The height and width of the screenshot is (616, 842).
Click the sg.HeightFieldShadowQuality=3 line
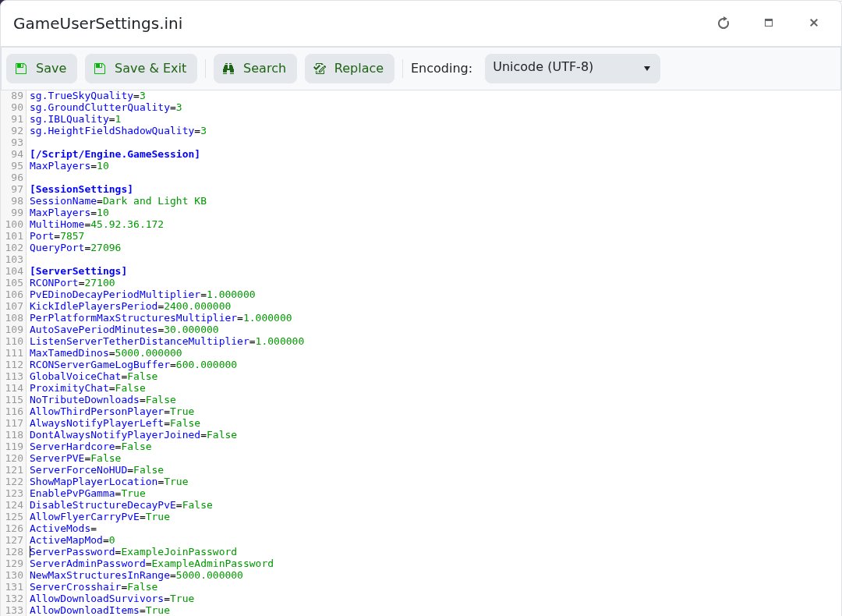pos(119,131)
